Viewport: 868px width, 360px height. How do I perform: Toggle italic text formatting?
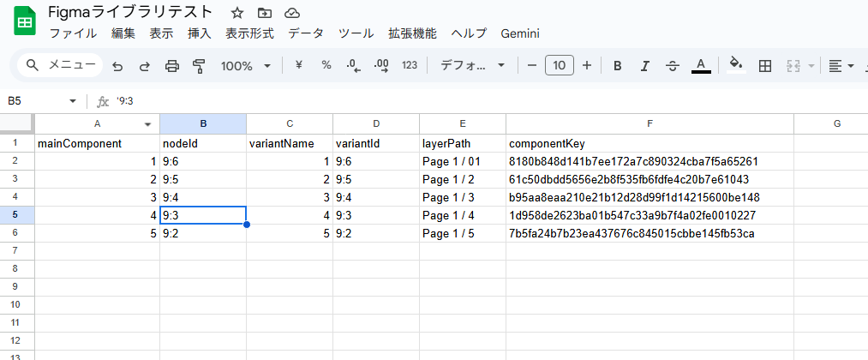pyautogui.click(x=644, y=66)
